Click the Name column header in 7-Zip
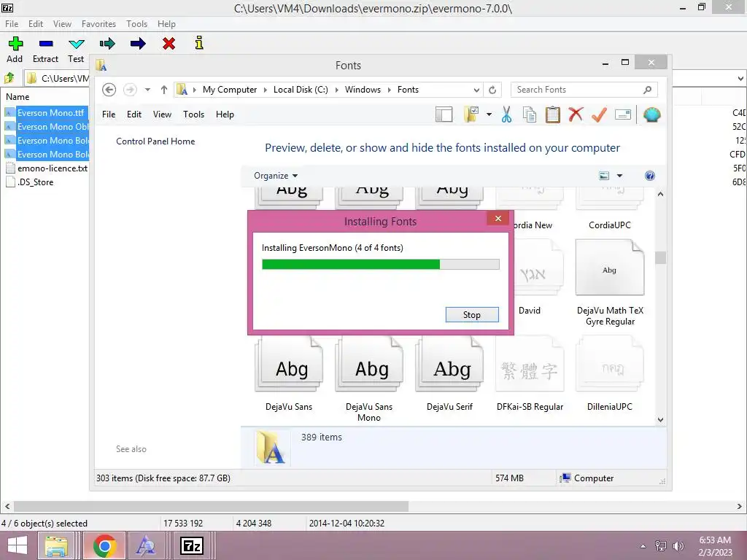The width and height of the screenshot is (747, 560). tap(18, 97)
